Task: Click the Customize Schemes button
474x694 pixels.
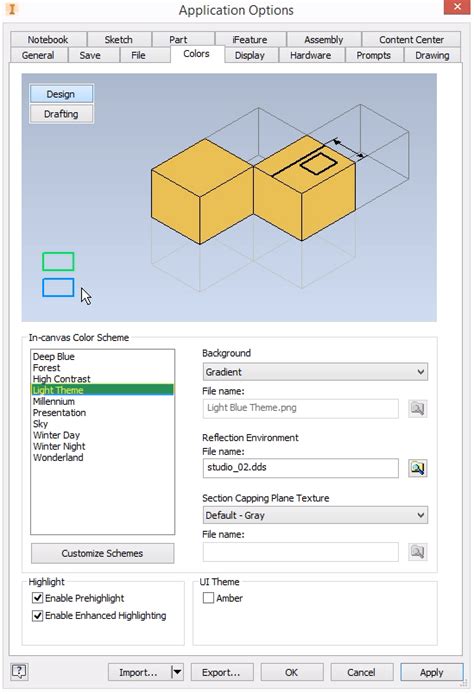Action: coord(102,553)
